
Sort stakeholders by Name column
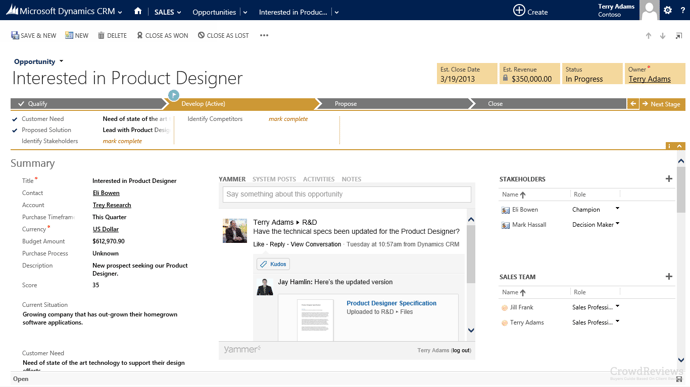(x=514, y=194)
